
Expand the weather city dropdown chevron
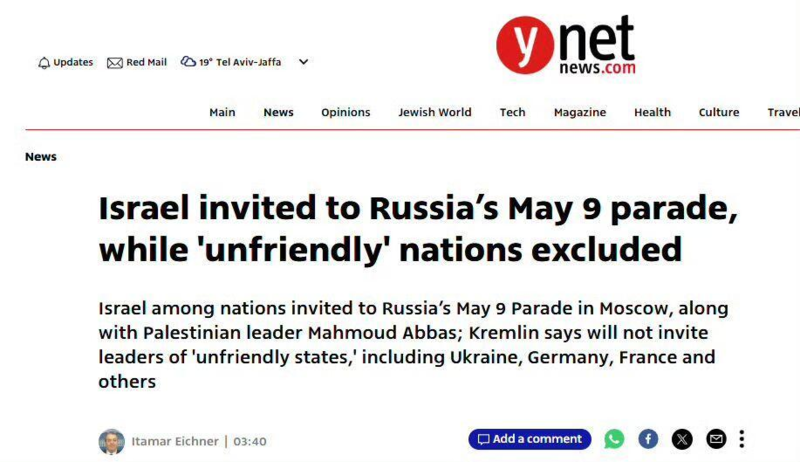pos(304,62)
